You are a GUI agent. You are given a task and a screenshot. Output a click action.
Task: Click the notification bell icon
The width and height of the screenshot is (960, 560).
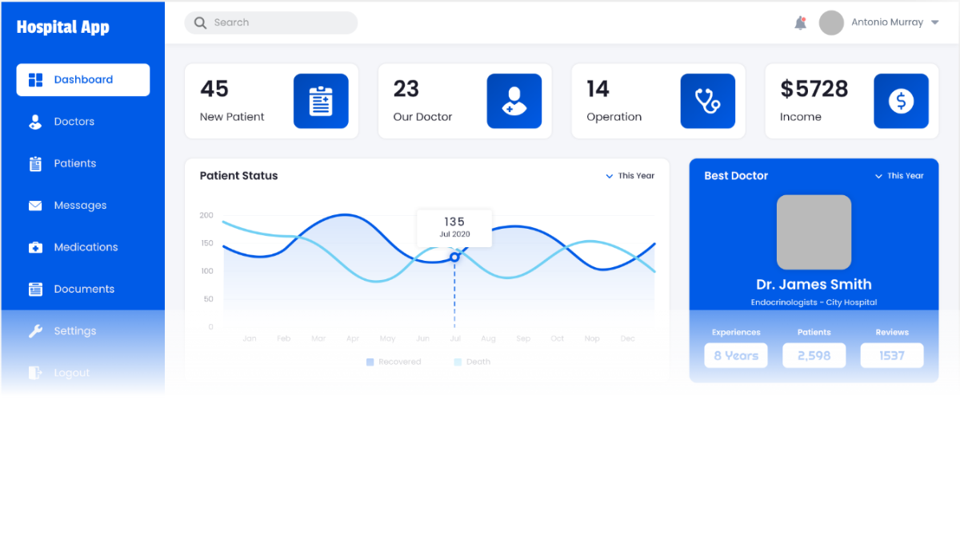point(800,23)
